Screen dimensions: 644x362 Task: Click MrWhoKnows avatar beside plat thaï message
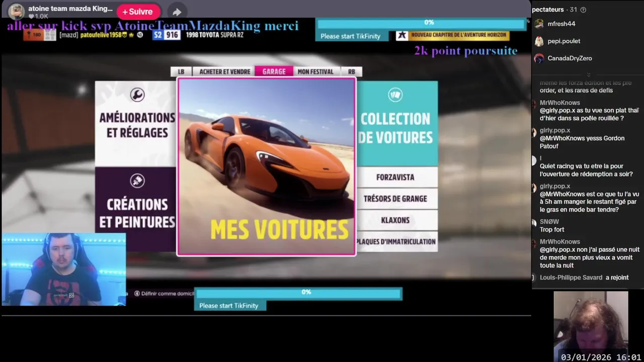[534, 105]
